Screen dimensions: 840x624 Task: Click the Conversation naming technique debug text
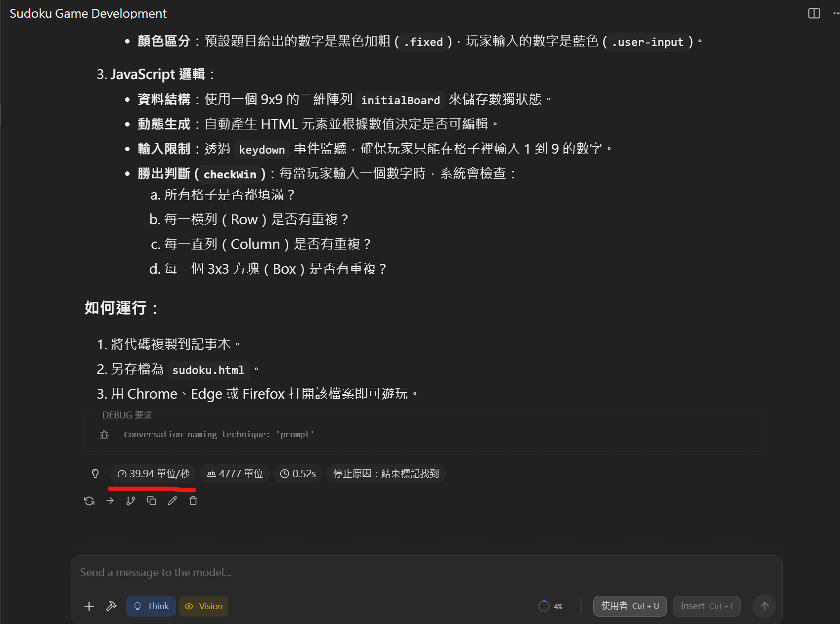coord(219,434)
